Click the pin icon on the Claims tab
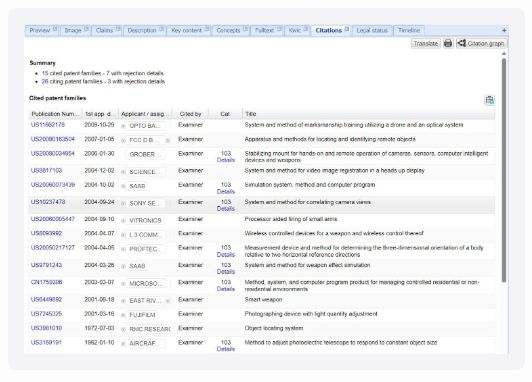 [118, 29]
